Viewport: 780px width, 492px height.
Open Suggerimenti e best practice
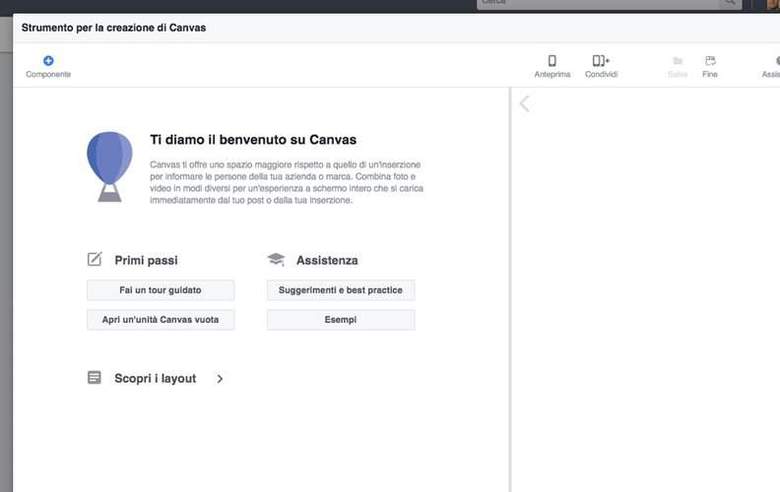pyautogui.click(x=341, y=290)
